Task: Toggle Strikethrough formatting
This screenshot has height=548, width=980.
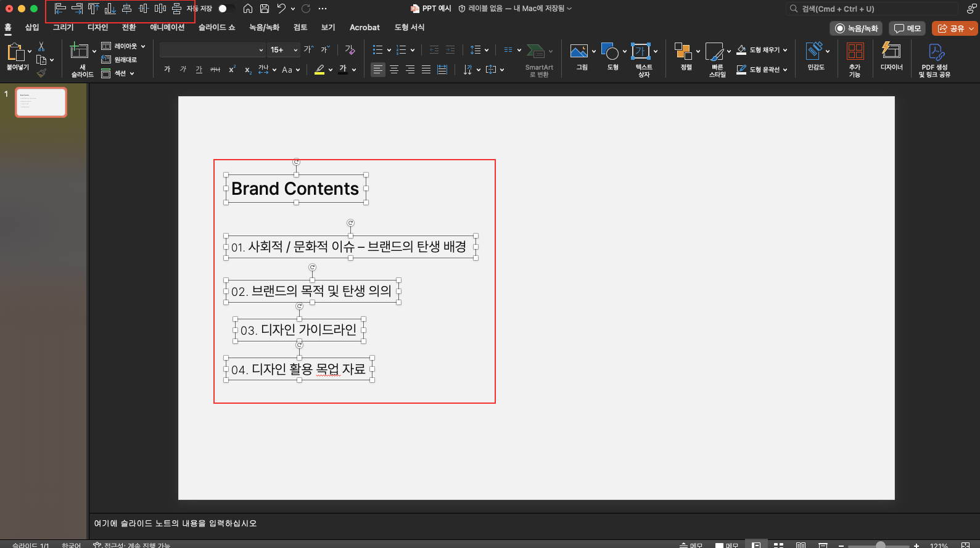Action: click(x=215, y=69)
